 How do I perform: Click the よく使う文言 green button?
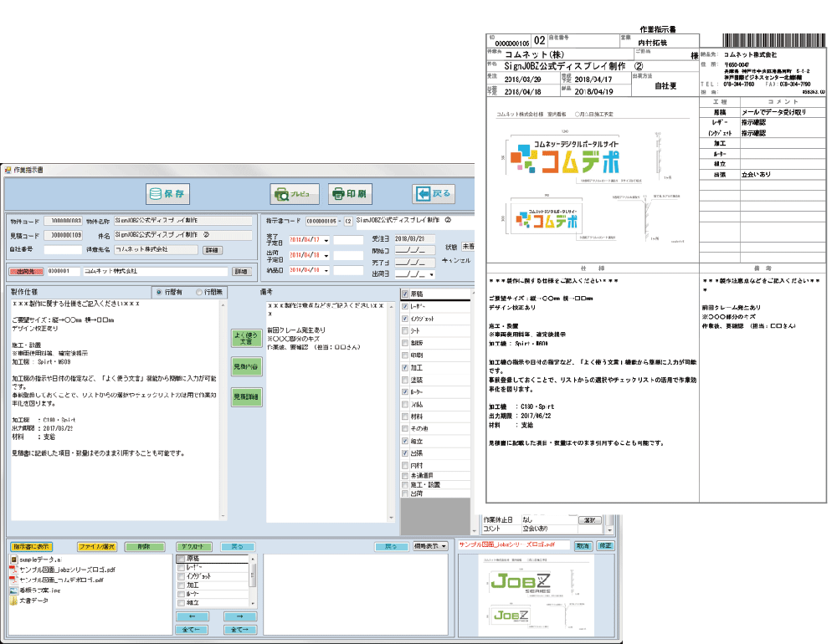(x=246, y=338)
